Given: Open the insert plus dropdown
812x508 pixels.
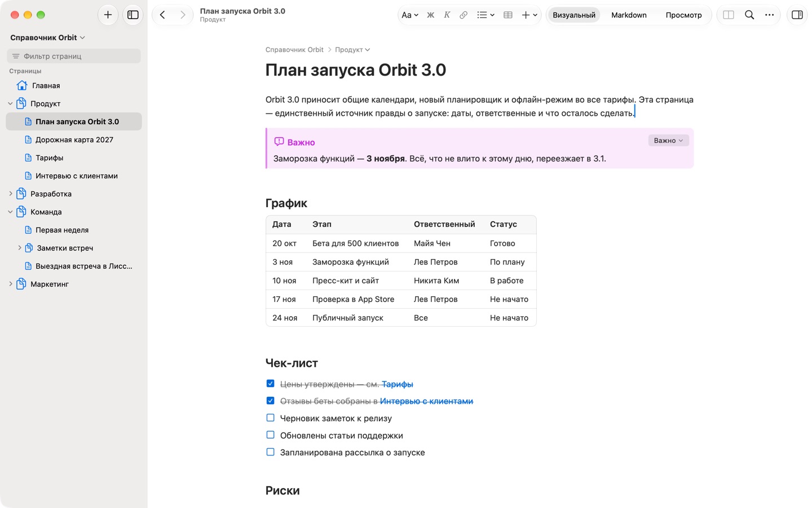Looking at the screenshot, I should [x=529, y=15].
